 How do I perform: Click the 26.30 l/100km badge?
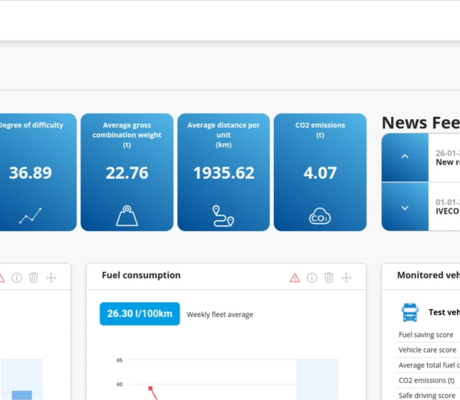click(140, 314)
